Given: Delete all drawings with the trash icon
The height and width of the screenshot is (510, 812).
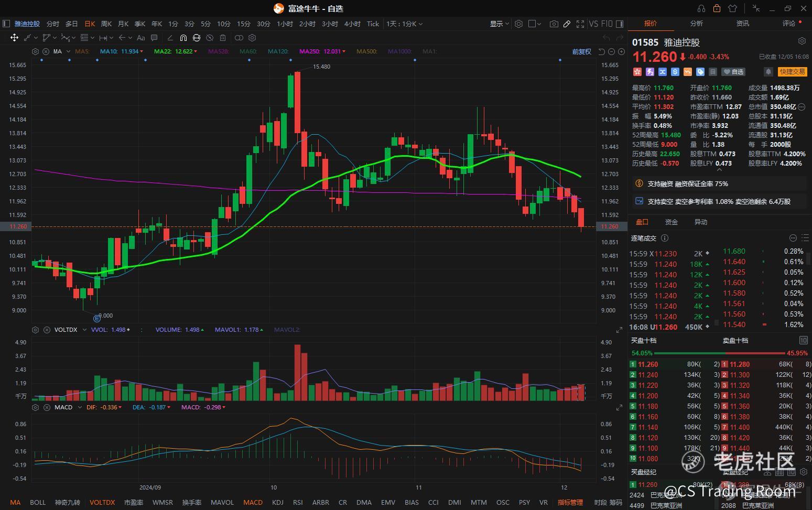Looking at the screenshot, I should [223, 38].
